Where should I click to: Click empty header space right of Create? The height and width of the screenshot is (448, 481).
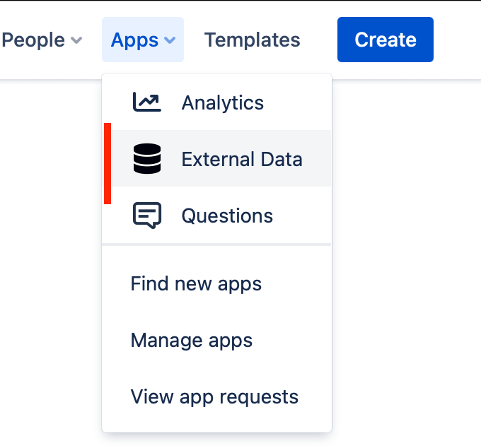click(x=457, y=40)
